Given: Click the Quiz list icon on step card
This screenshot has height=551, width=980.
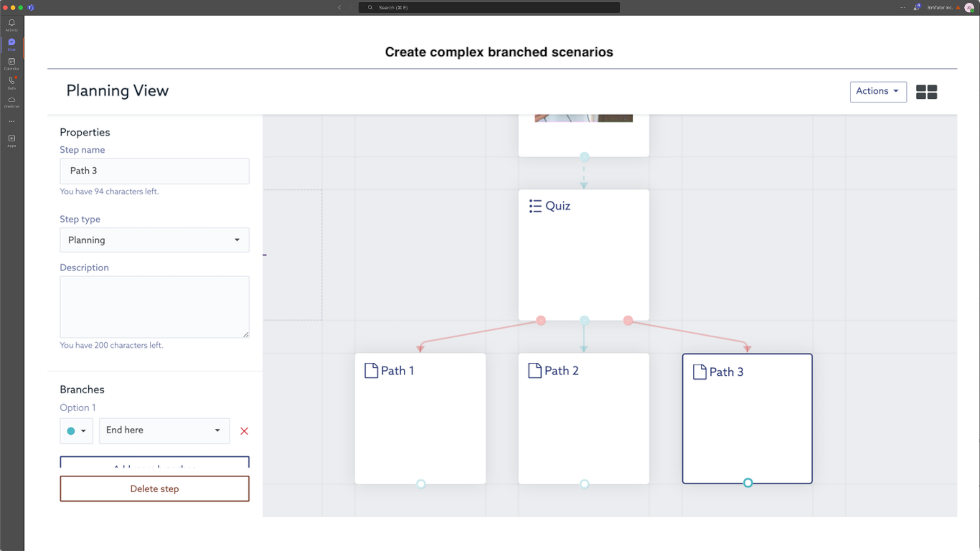Looking at the screenshot, I should [535, 207].
